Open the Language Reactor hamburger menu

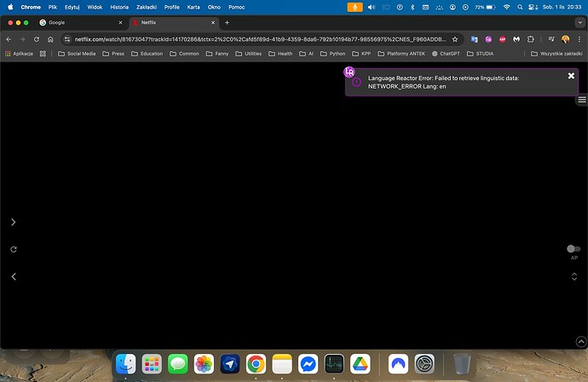582,100
